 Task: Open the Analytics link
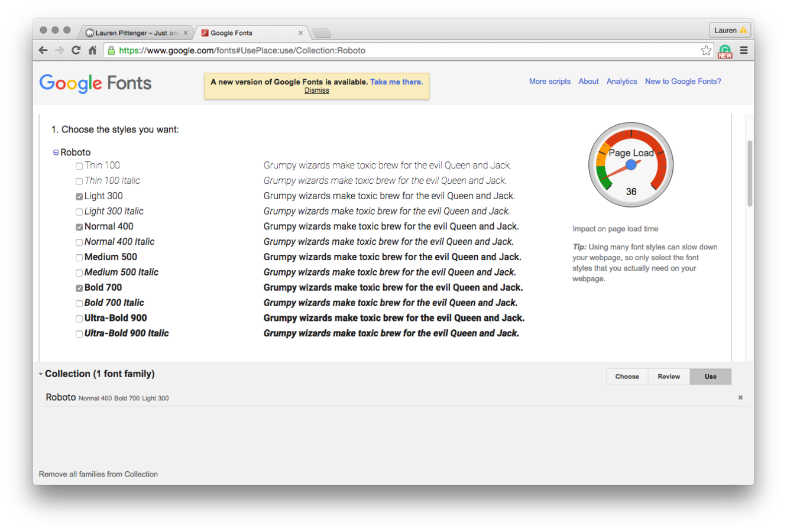[x=622, y=82]
